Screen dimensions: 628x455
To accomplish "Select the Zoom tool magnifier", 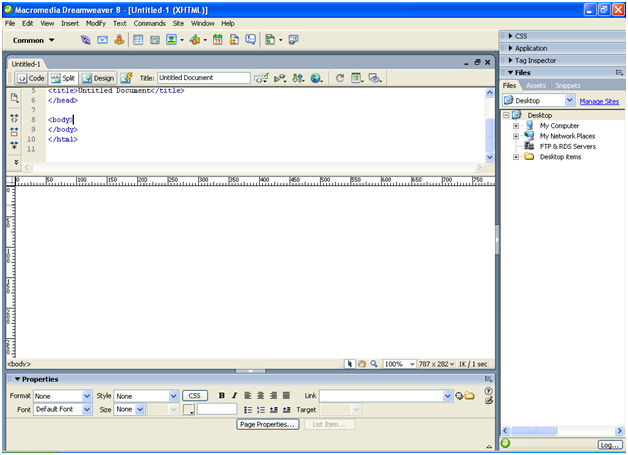I will click(x=374, y=364).
